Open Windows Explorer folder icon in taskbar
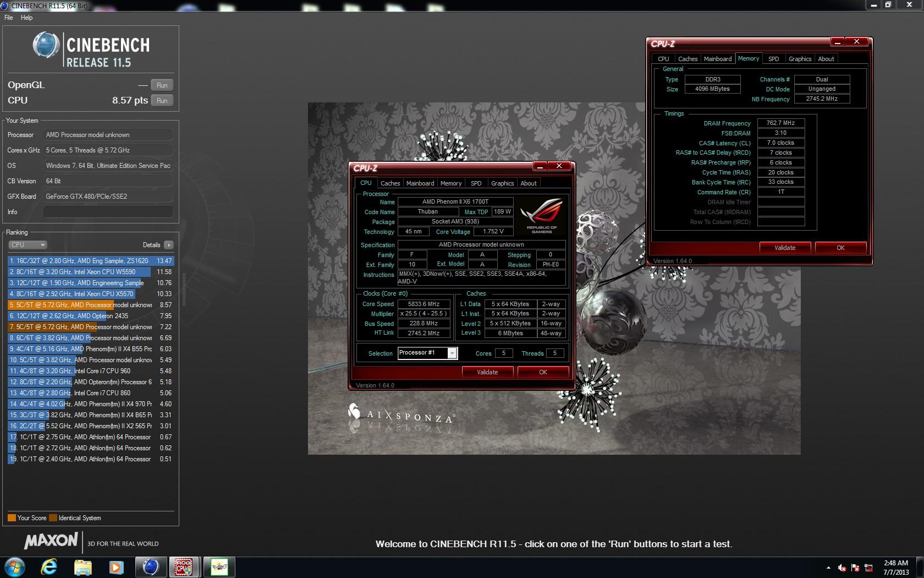The width and height of the screenshot is (924, 578). [82, 566]
